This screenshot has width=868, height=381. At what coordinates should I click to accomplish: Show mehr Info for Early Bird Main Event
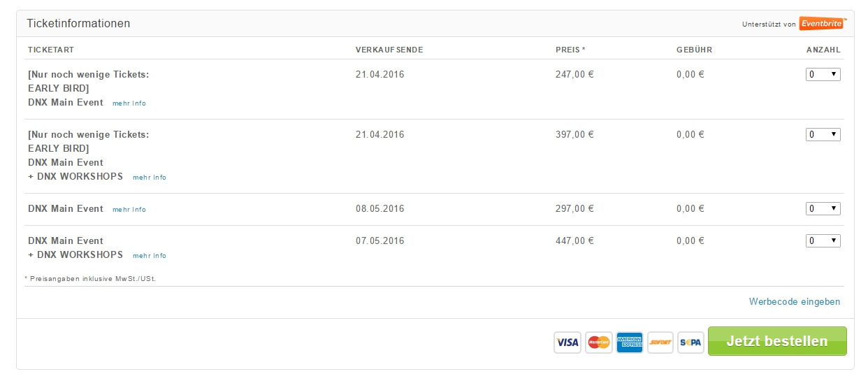129,103
